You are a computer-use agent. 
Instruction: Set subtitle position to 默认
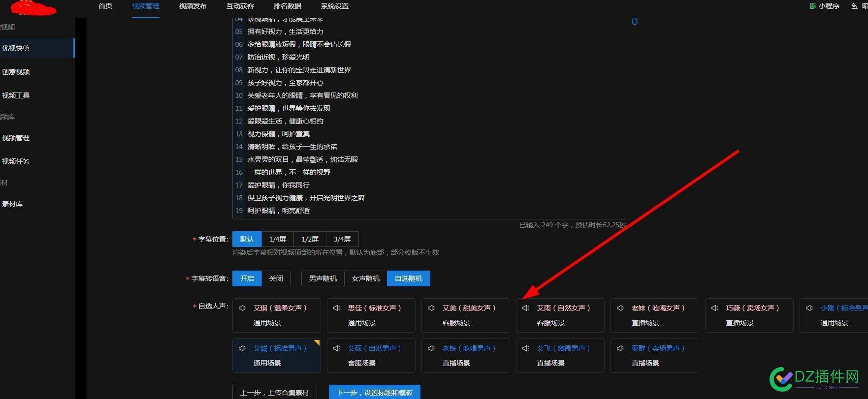tap(247, 239)
